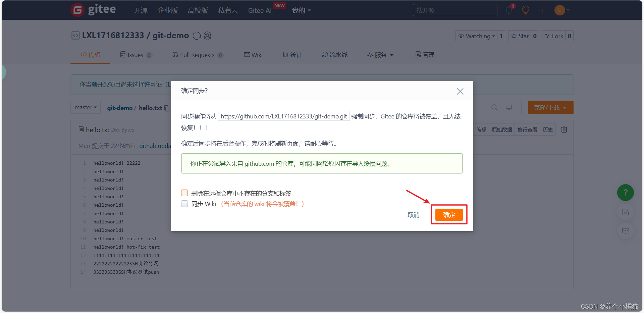Fork the repository

tap(554, 36)
